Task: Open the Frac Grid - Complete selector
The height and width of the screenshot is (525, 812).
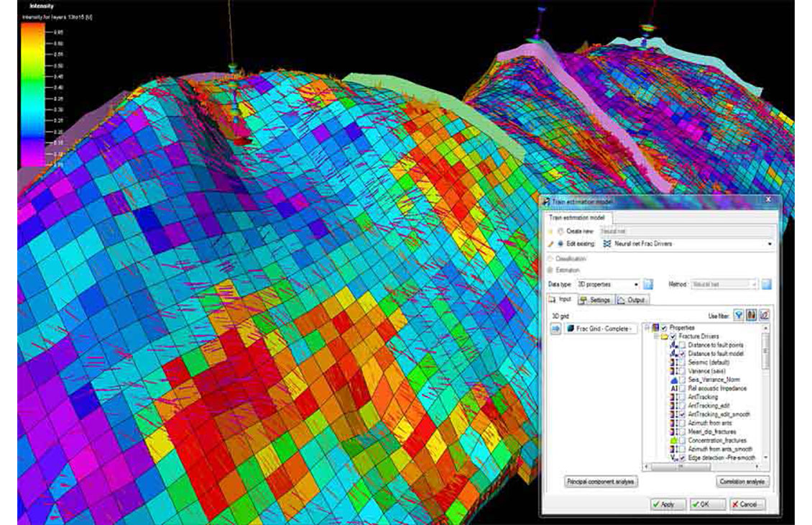Action: [x=601, y=329]
